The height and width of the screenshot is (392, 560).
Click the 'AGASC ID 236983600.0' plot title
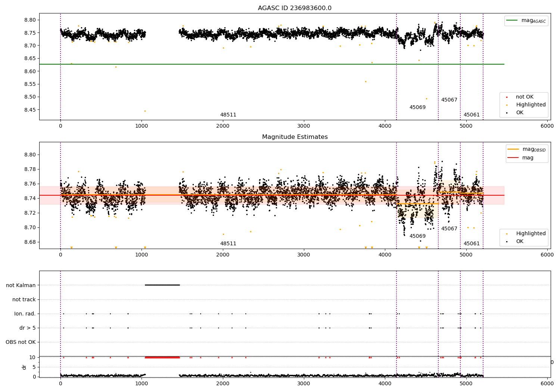pyautogui.click(x=295, y=8)
